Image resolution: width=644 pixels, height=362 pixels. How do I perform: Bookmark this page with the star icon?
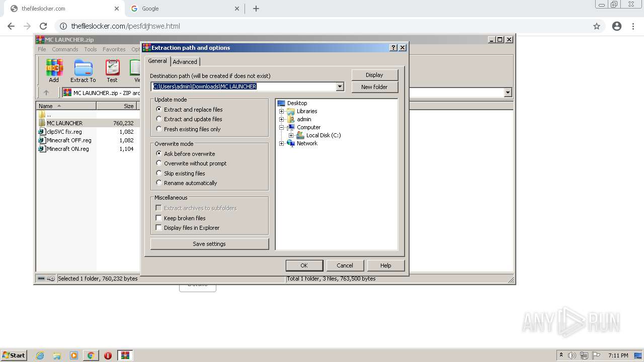597,26
